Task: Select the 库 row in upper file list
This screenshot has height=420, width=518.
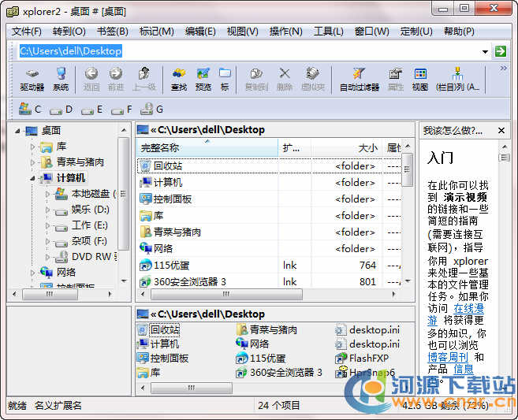Action: [x=269, y=216]
